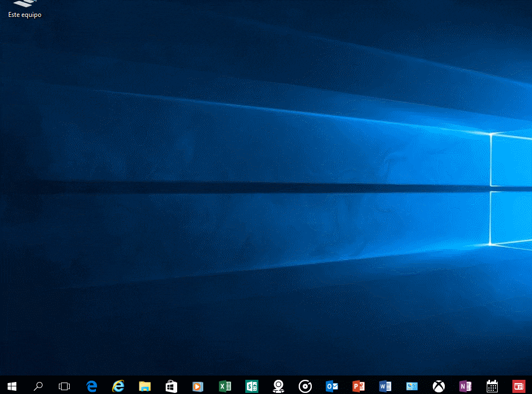Launch Word from the taskbar

(x=385, y=386)
